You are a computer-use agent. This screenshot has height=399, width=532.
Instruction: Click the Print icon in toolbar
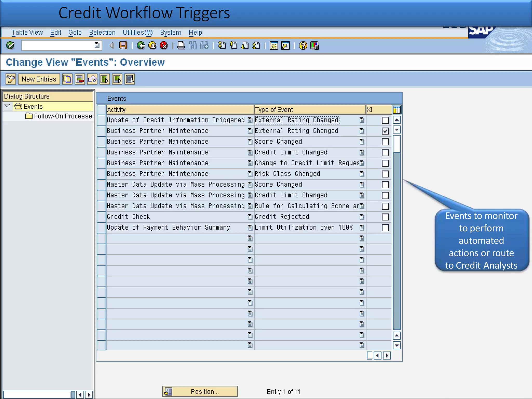[181, 45]
